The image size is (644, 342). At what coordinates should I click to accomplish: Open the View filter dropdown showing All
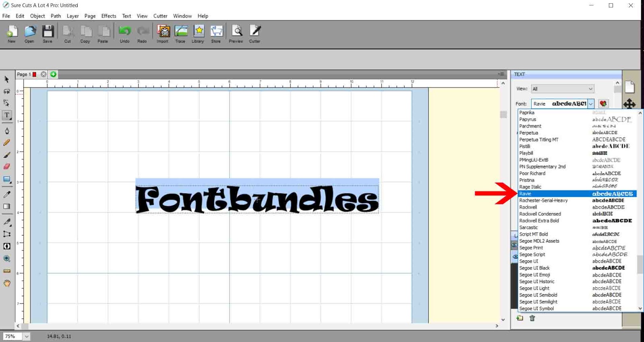(x=562, y=89)
